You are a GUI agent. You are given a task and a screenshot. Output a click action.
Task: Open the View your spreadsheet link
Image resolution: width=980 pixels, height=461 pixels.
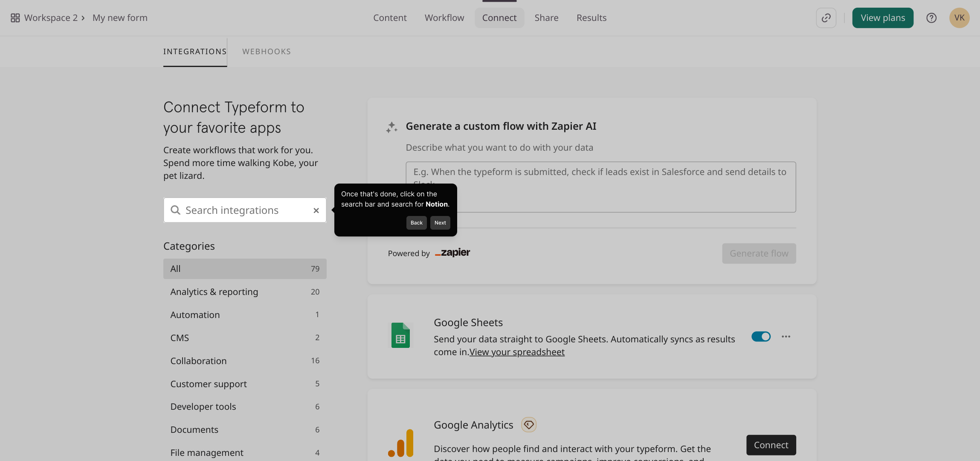517,352
